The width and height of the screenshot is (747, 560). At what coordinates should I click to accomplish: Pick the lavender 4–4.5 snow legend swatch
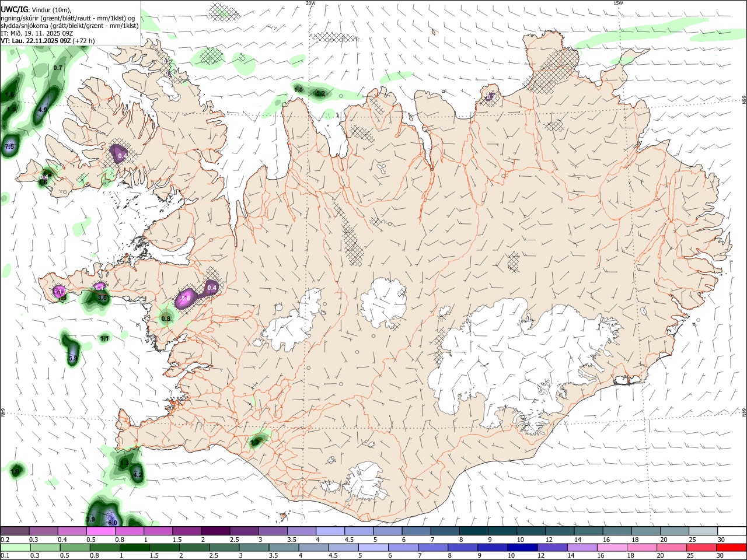click(x=330, y=531)
